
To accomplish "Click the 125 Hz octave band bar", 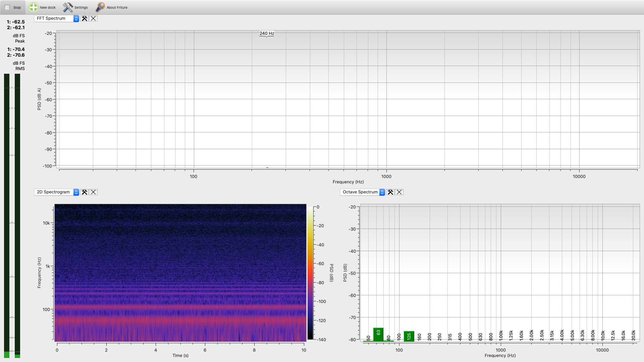I will [409, 336].
